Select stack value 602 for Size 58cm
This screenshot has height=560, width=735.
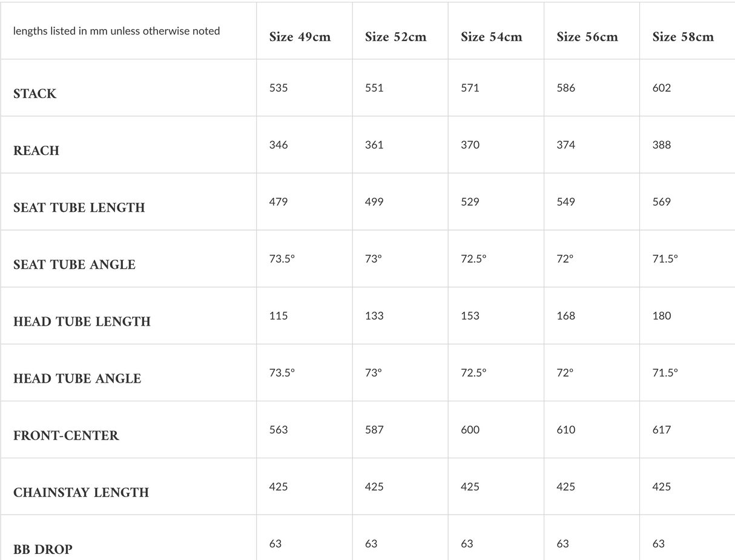tap(662, 88)
